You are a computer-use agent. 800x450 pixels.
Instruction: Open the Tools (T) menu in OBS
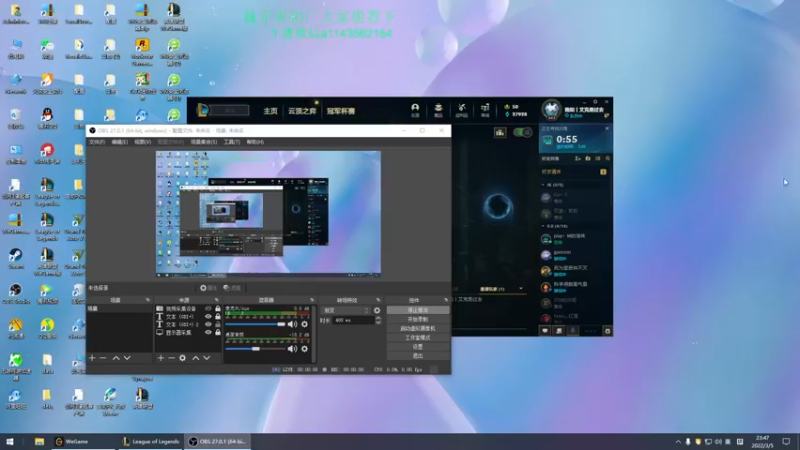click(x=232, y=142)
